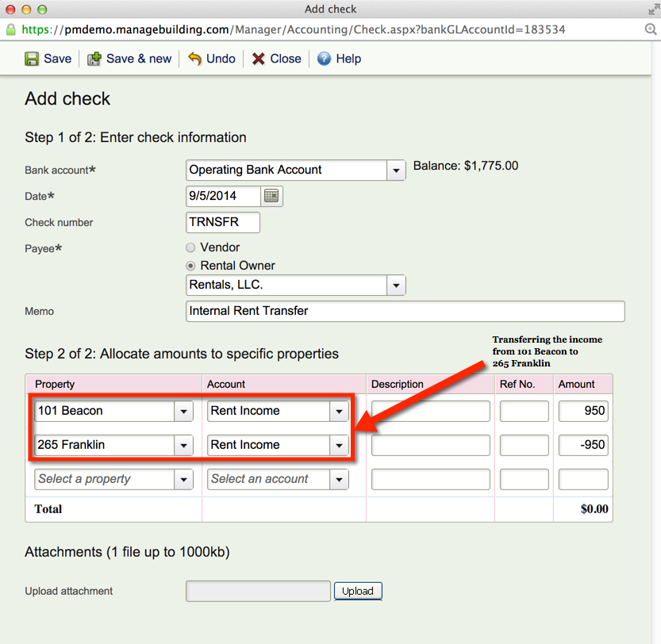
Task: Click the green padlock in address bar
Action: click(11, 29)
